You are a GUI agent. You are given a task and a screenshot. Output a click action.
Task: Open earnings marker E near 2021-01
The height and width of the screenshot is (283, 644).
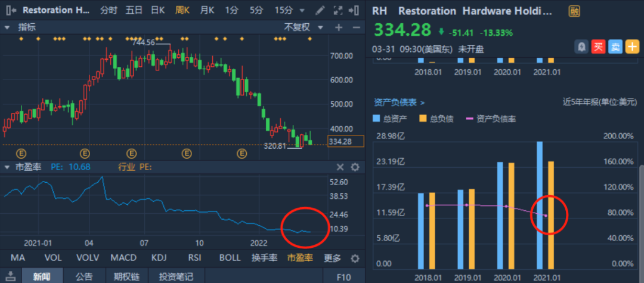(21, 154)
